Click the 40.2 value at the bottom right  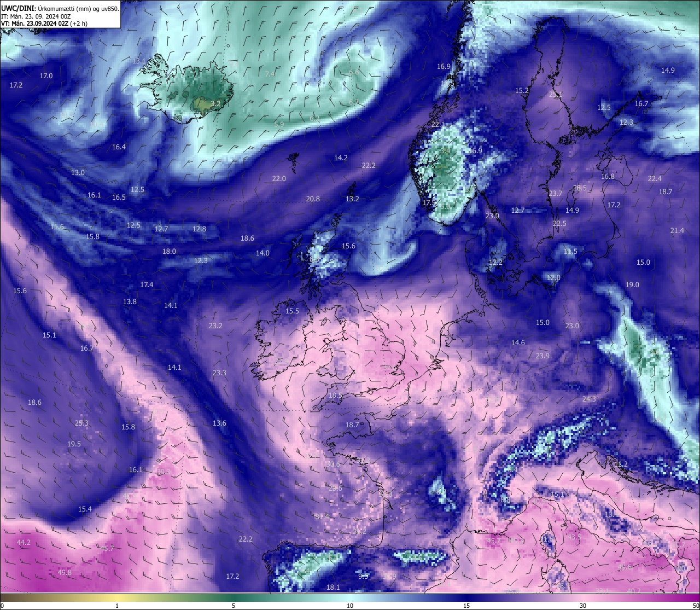(634, 590)
